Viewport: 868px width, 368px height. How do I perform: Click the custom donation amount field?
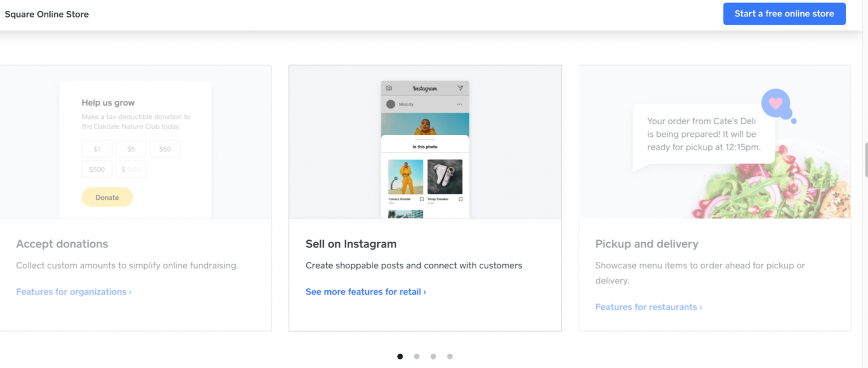click(131, 170)
